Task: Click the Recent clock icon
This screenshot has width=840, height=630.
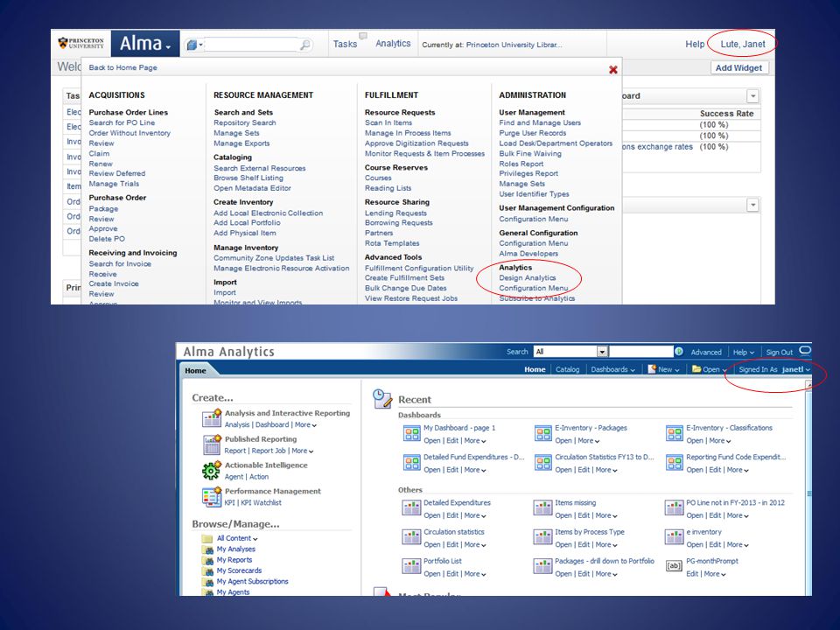Action: 382,399
